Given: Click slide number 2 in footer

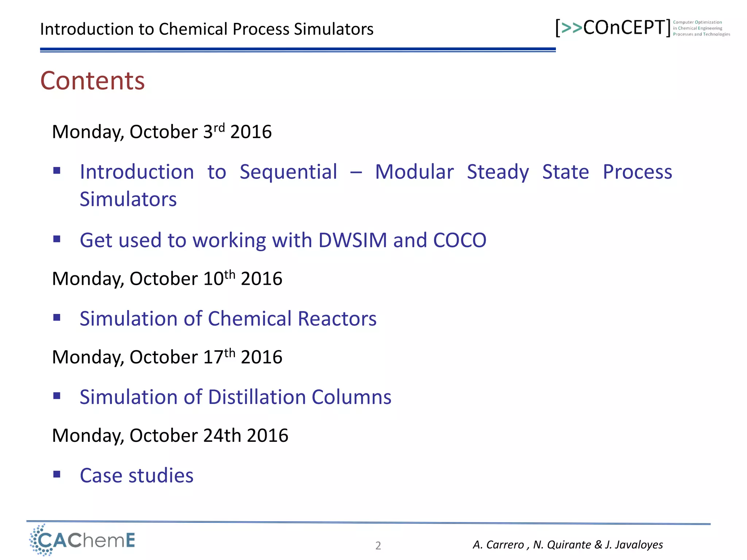Looking at the screenshot, I should (378, 545).
